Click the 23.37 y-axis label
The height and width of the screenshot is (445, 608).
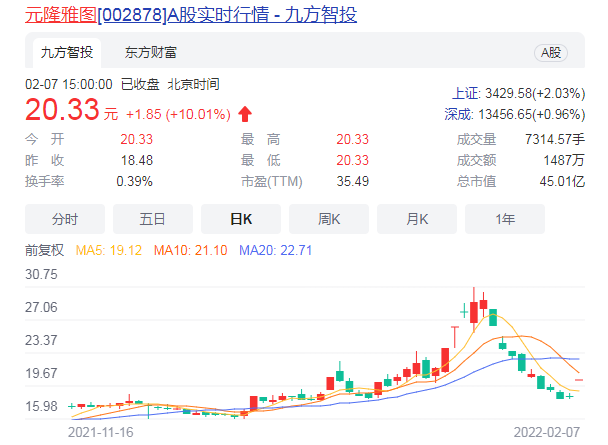pyautogui.click(x=41, y=340)
